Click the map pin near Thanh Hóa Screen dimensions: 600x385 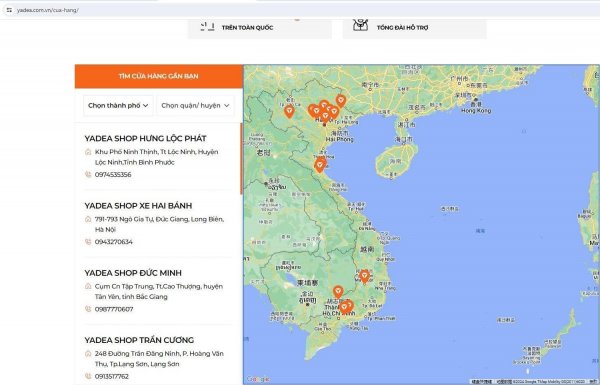click(x=320, y=165)
